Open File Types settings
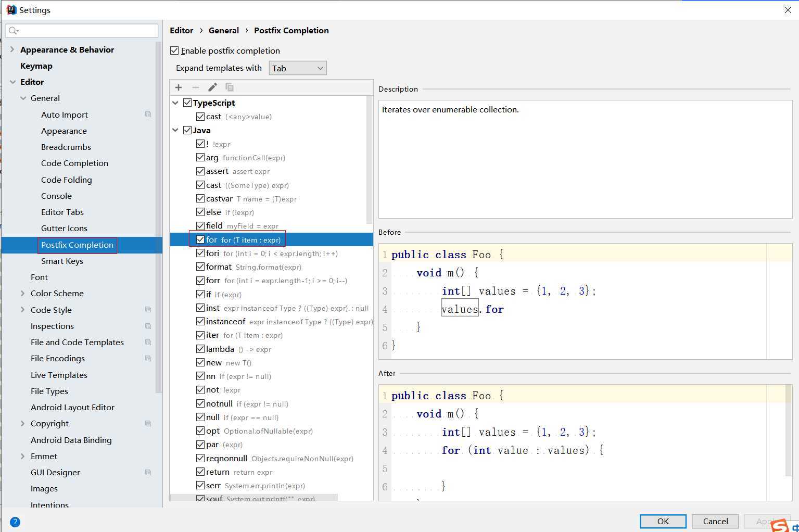799x532 pixels. pyautogui.click(x=49, y=391)
